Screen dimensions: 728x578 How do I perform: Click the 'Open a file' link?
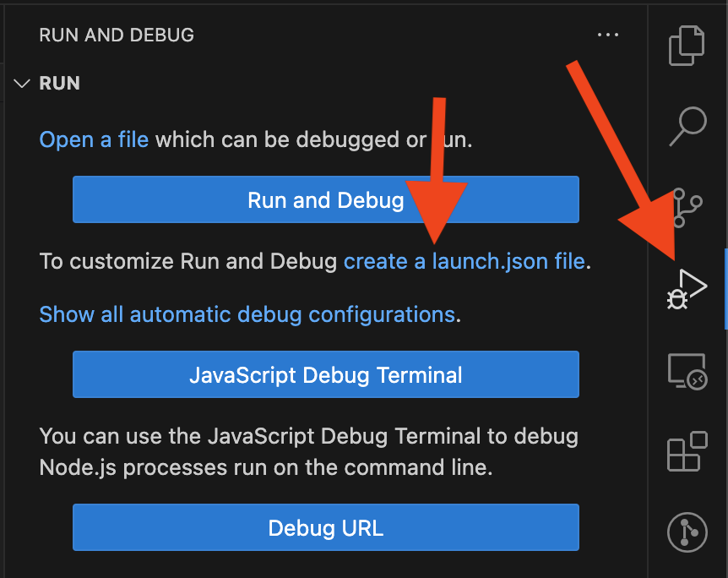94,139
